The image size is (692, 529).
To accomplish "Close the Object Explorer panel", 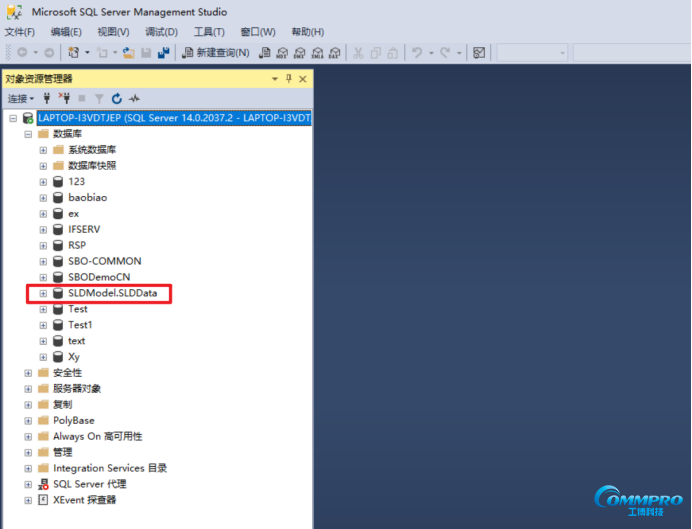I will (x=303, y=78).
